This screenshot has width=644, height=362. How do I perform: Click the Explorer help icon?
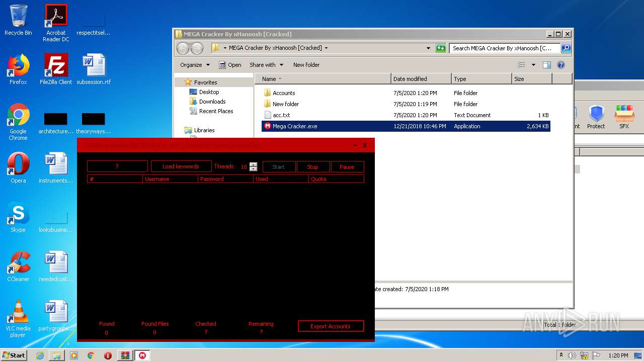[561, 65]
